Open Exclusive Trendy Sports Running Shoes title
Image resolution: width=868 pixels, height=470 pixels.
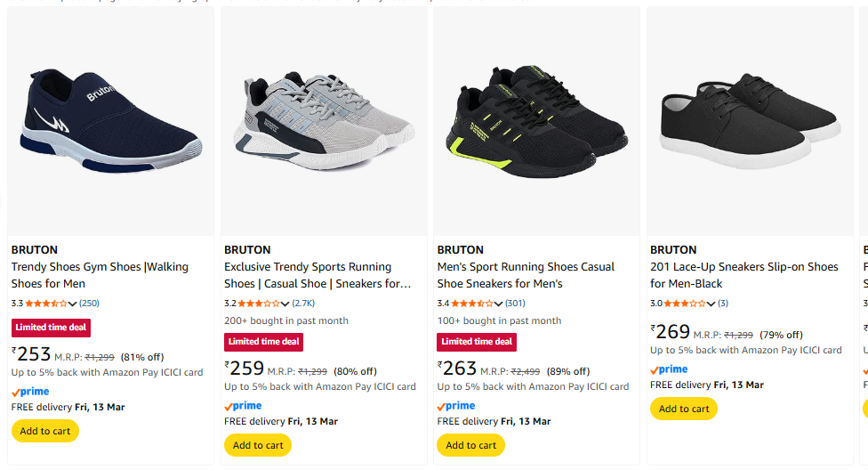tap(317, 275)
